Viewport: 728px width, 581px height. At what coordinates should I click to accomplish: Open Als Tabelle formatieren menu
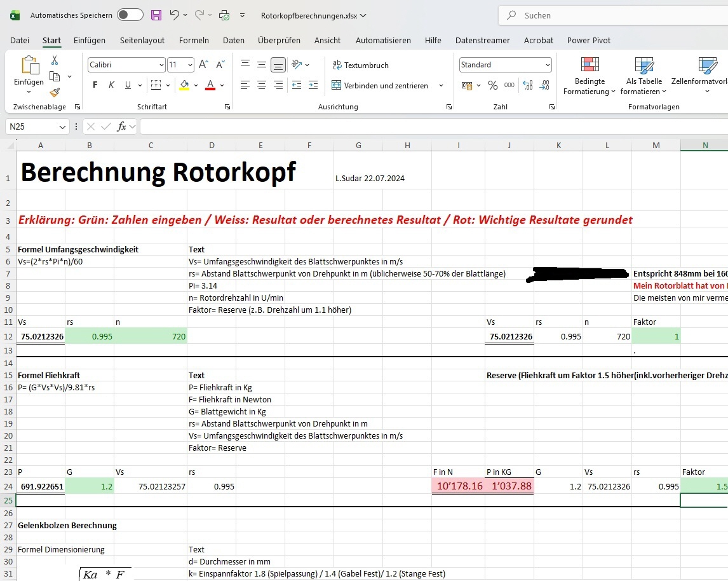click(x=644, y=76)
